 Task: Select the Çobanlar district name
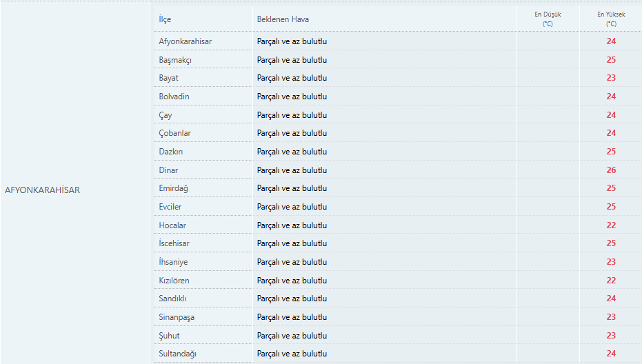pos(175,133)
